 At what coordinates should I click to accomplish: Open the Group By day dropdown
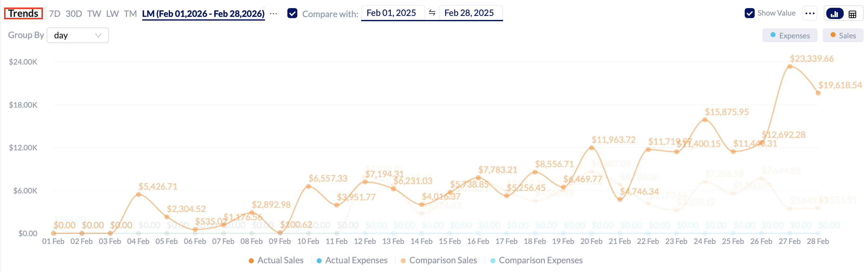(78, 36)
